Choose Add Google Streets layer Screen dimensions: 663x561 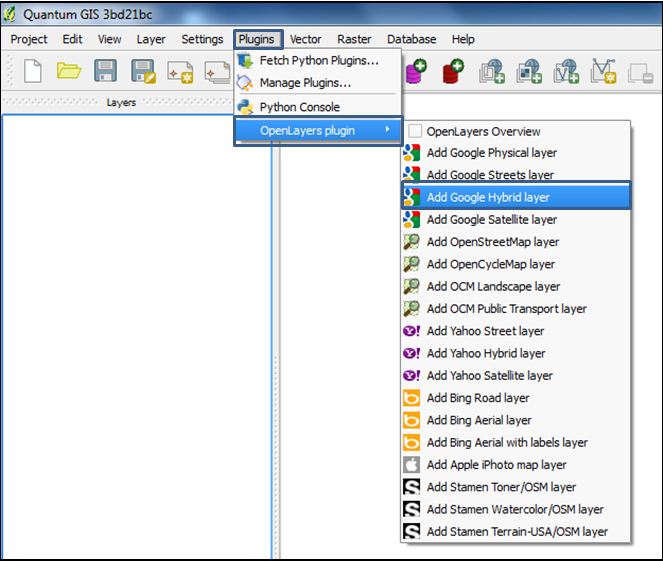point(516,175)
